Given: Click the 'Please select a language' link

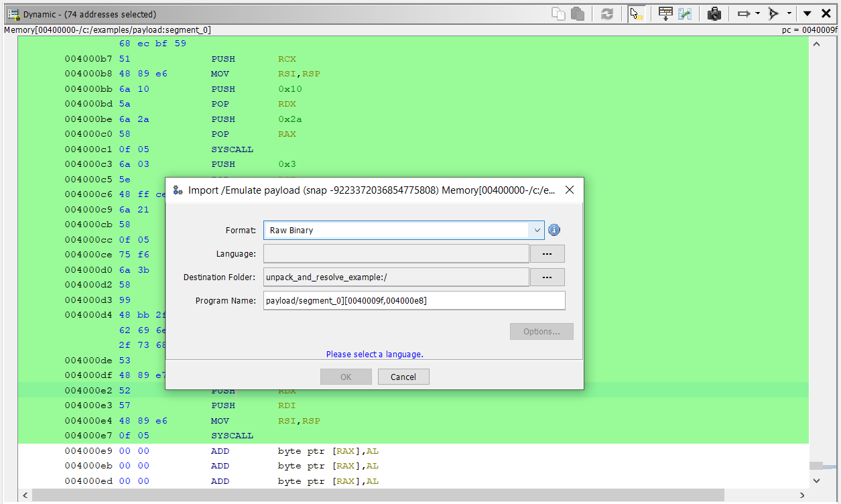Looking at the screenshot, I should click(x=375, y=354).
